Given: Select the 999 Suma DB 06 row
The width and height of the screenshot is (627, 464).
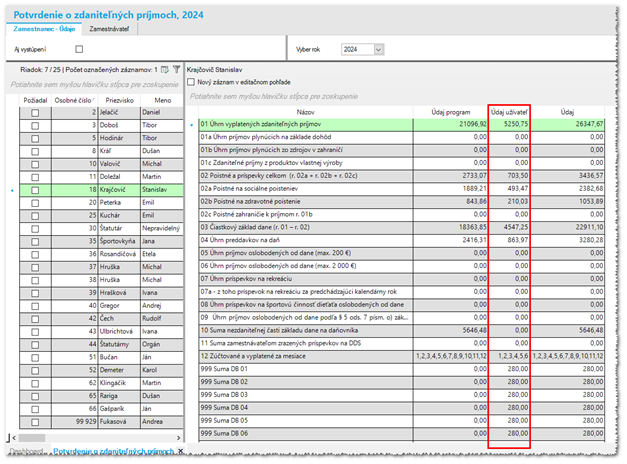Looking at the screenshot, I should (401, 434).
